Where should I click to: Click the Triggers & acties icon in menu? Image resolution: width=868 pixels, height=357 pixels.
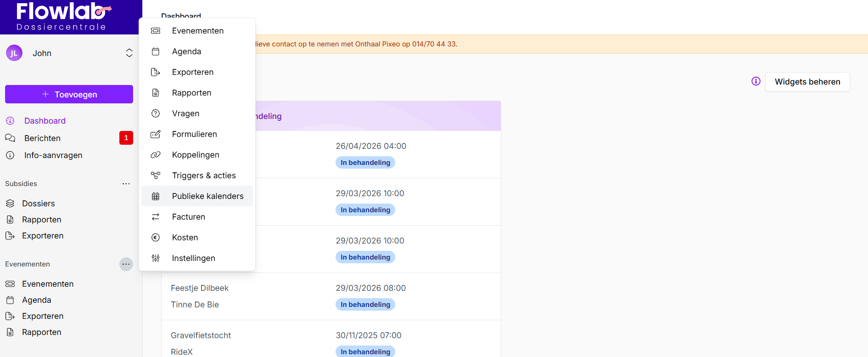[x=156, y=176]
